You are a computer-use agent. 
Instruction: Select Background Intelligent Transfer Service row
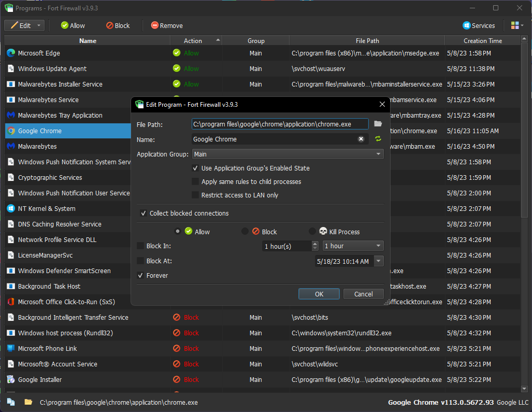[262, 317]
